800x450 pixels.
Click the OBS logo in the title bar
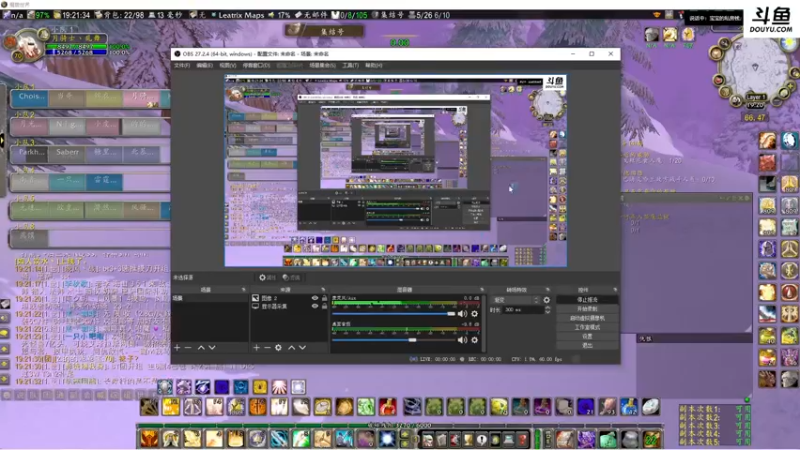(177, 54)
